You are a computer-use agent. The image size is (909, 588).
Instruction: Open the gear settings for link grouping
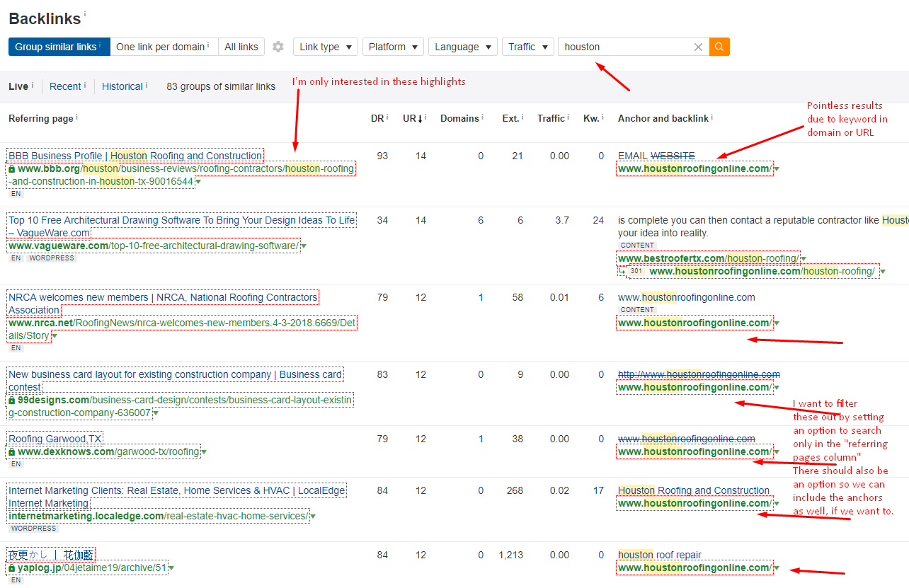coord(278,47)
